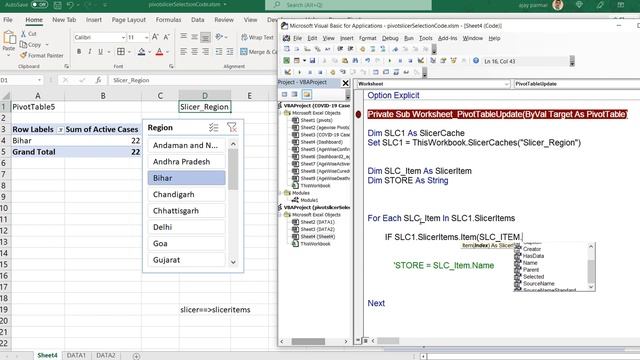Open the Excel Name Box dropdown

point(39,80)
